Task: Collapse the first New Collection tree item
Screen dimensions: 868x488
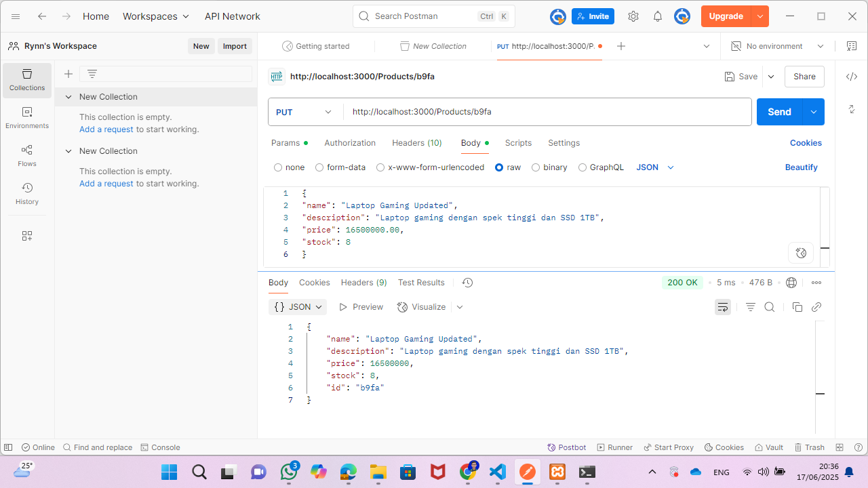Action: pos(68,97)
